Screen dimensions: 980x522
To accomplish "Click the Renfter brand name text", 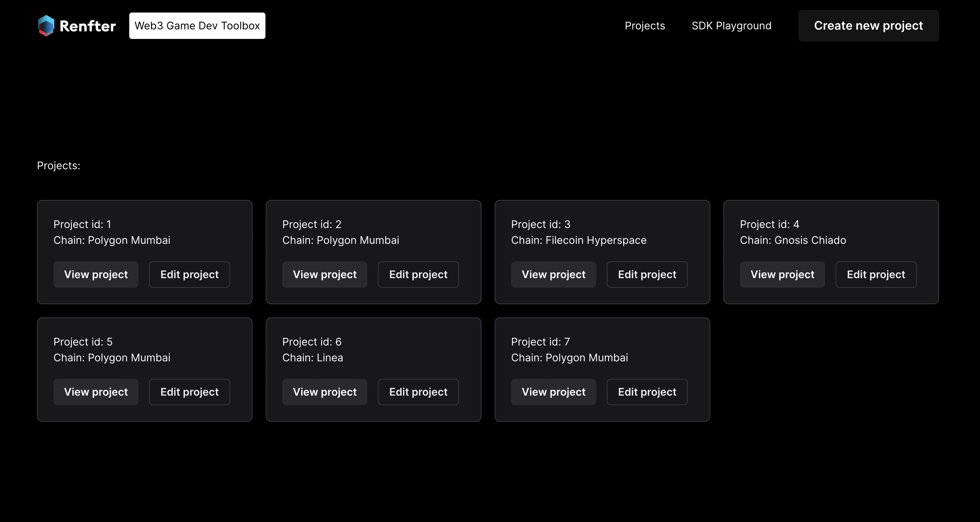I will 87,26.
